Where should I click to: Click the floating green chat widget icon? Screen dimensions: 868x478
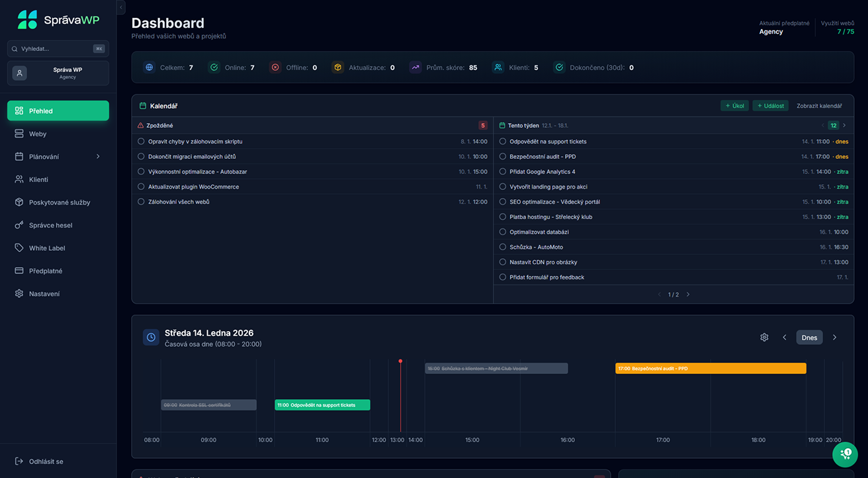845,454
